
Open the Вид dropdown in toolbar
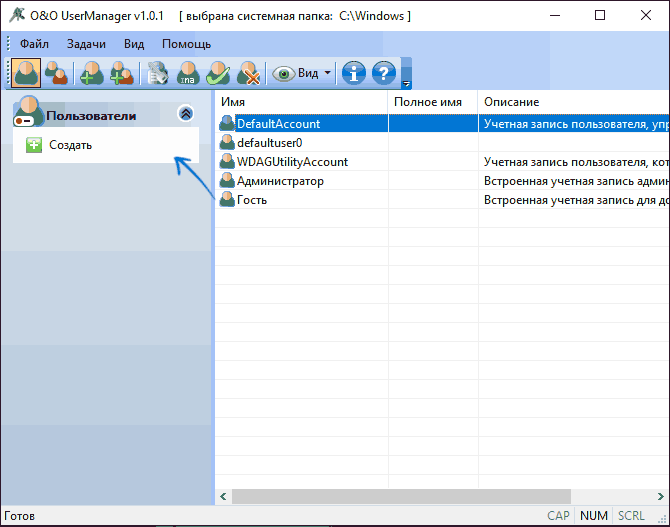[303, 73]
